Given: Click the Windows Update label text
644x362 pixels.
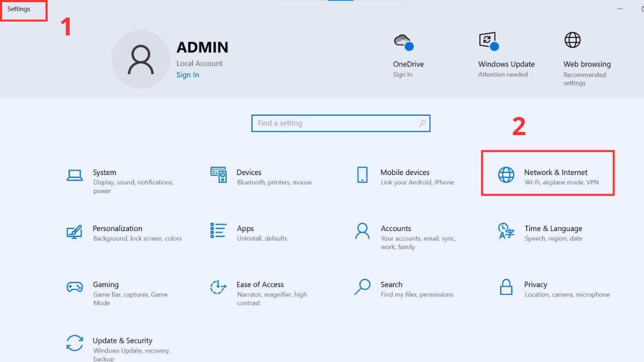Looking at the screenshot, I should [x=507, y=64].
